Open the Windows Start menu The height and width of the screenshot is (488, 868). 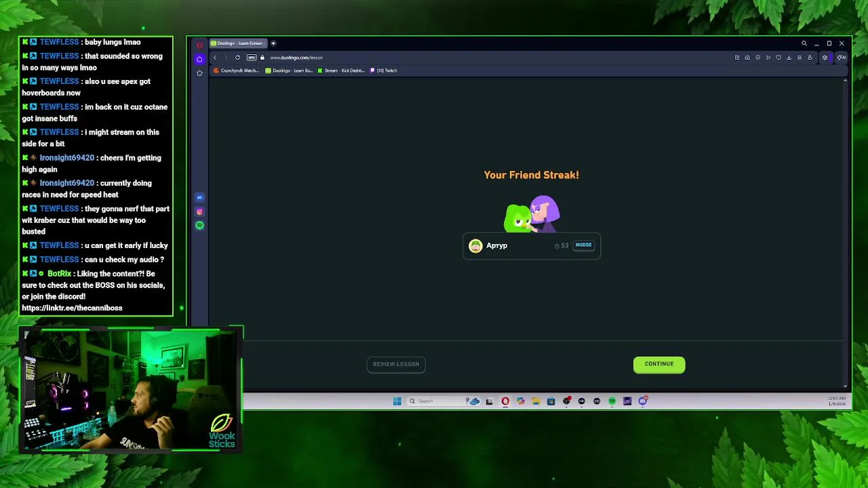pos(397,401)
